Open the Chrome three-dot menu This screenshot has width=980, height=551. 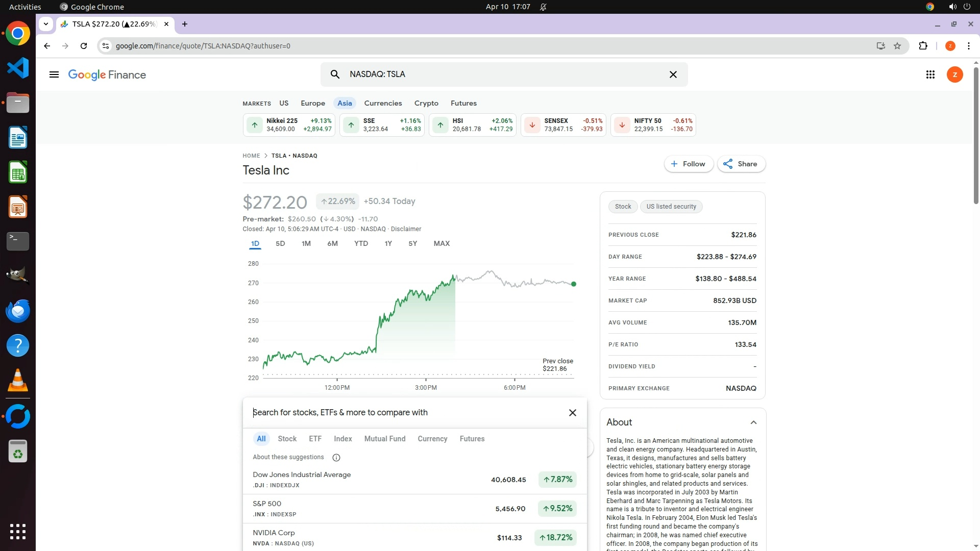coord(968,46)
